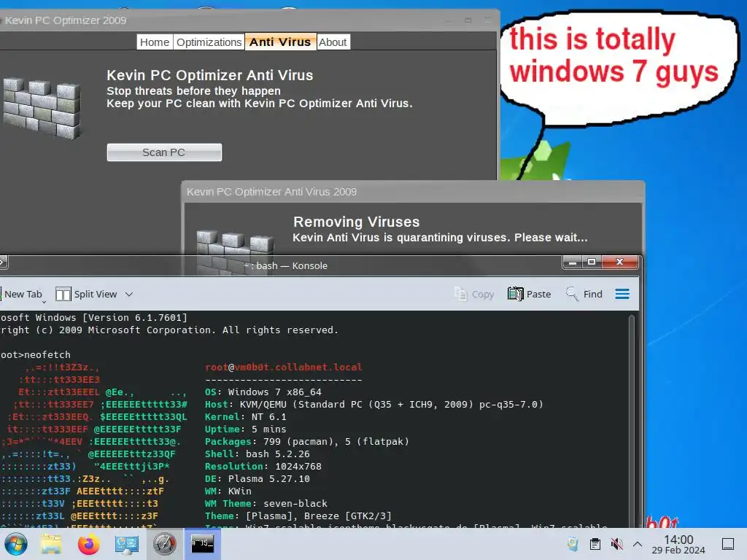This screenshot has width=747, height=560.
Task: Switch to the Konsole terminal taskbar icon
Action: [202, 544]
